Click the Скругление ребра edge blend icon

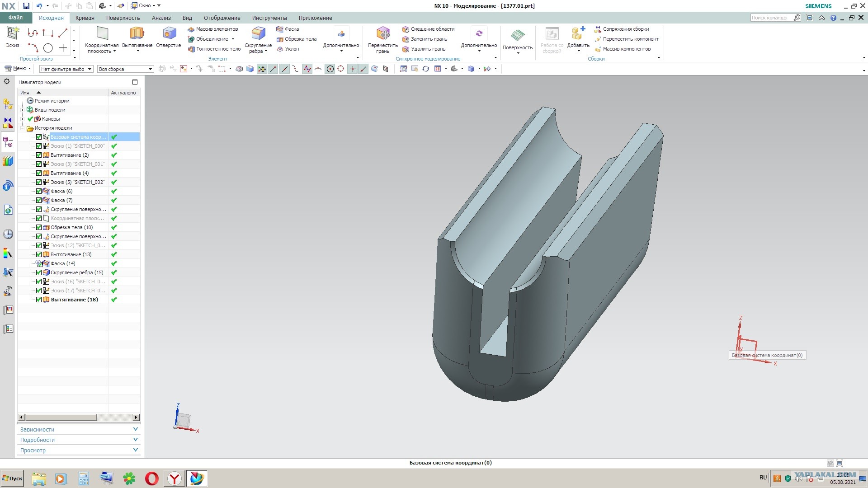point(258,34)
